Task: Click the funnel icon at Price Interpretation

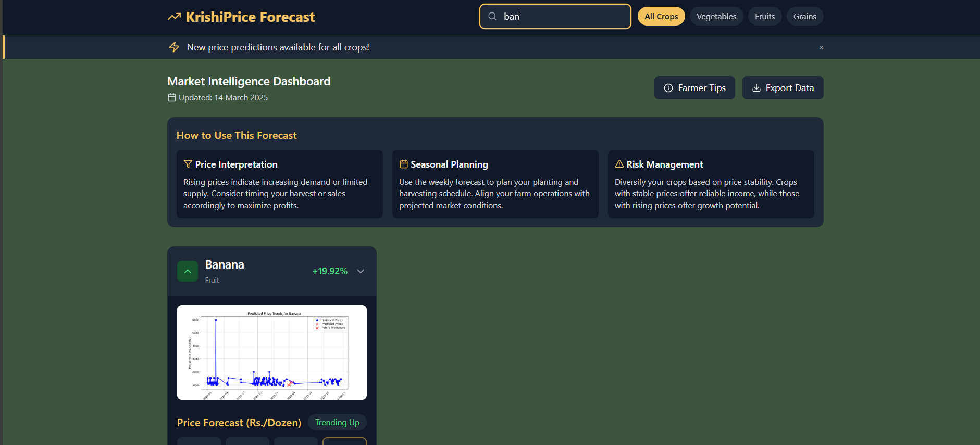Action: (x=188, y=164)
